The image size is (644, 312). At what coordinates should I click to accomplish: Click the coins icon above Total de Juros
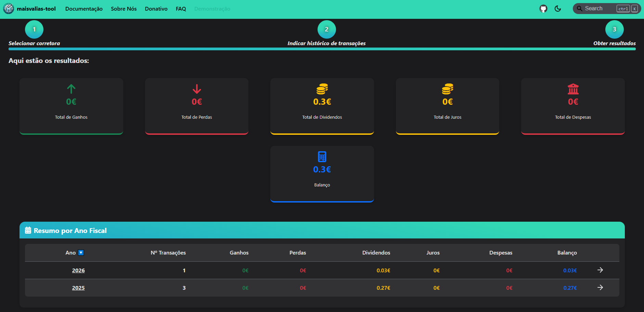[x=447, y=89]
